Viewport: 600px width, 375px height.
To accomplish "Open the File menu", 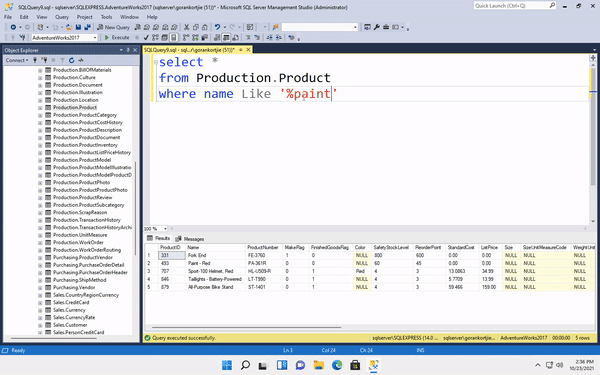I will click(x=8, y=17).
